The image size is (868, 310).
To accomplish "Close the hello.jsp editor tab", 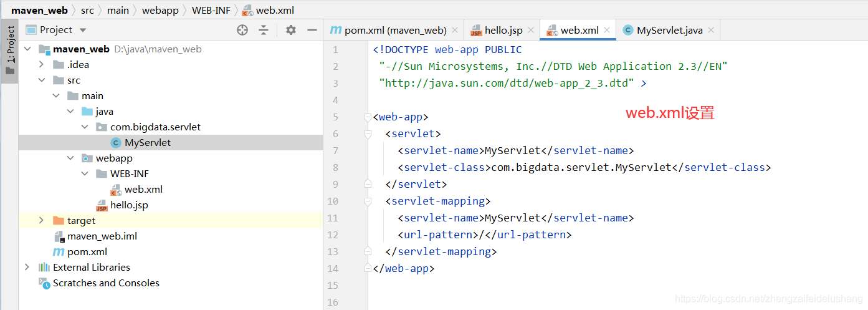I will click(x=531, y=30).
